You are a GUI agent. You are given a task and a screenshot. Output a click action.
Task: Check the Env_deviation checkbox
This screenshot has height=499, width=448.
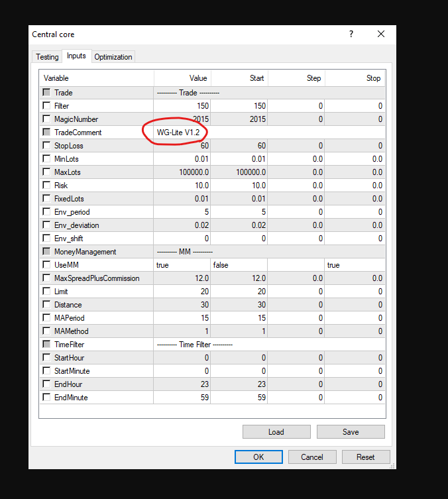pyautogui.click(x=46, y=225)
